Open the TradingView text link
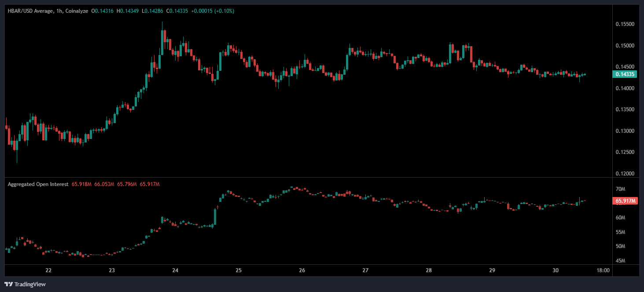The width and height of the screenshot is (644, 292). pyautogui.click(x=29, y=285)
